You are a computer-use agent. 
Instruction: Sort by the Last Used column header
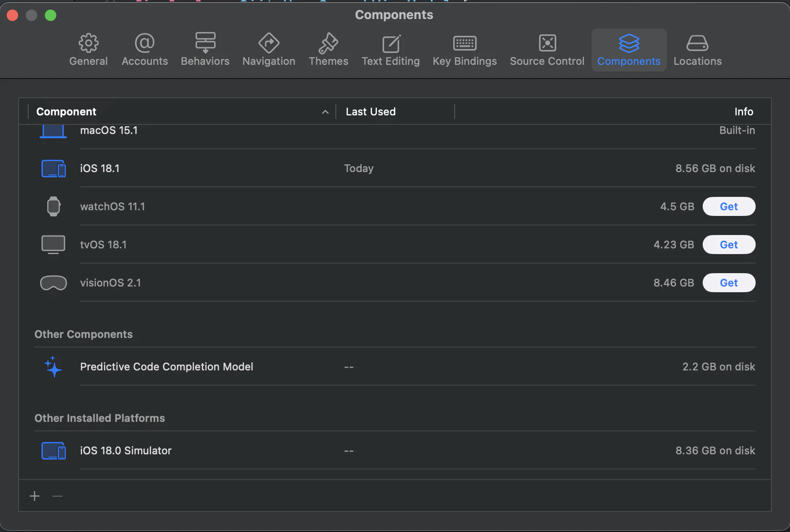(x=371, y=112)
